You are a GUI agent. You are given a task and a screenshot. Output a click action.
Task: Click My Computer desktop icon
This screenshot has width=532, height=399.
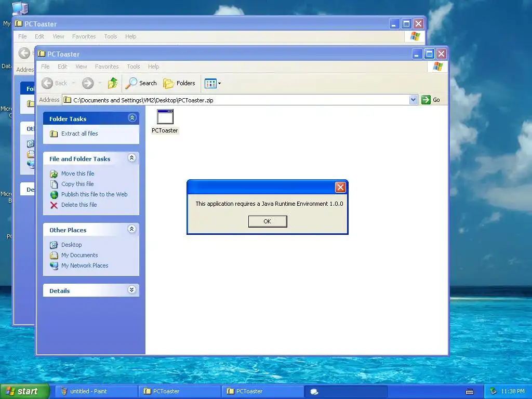(x=20, y=7)
